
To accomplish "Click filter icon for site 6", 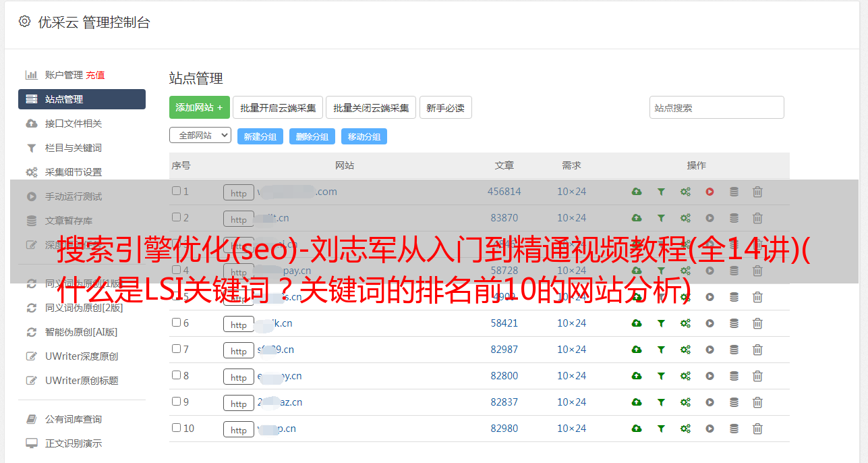I will click(661, 323).
